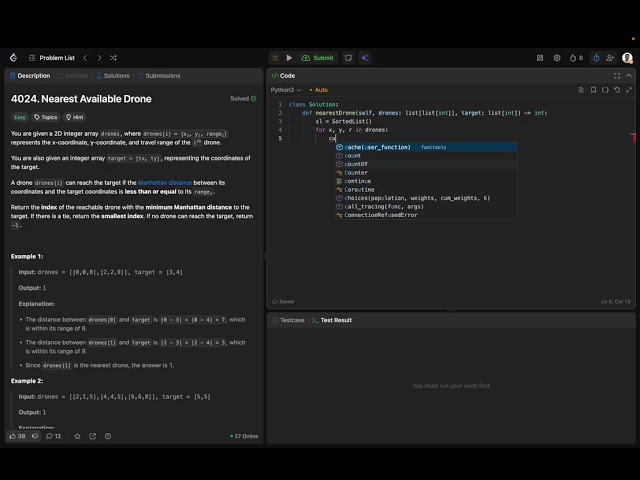Viewport: 640px width, 480px height.
Task: Switch to the Description tab
Action: pos(30,76)
